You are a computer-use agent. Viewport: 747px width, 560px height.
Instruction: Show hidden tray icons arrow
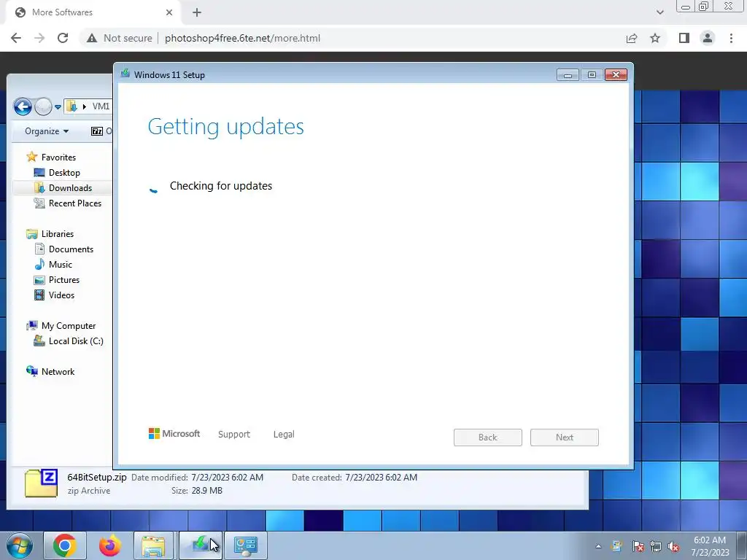point(598,546)
